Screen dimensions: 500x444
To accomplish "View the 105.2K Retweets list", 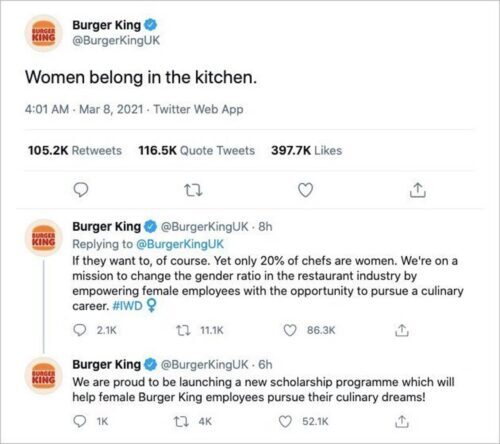I will coord(75,150).
